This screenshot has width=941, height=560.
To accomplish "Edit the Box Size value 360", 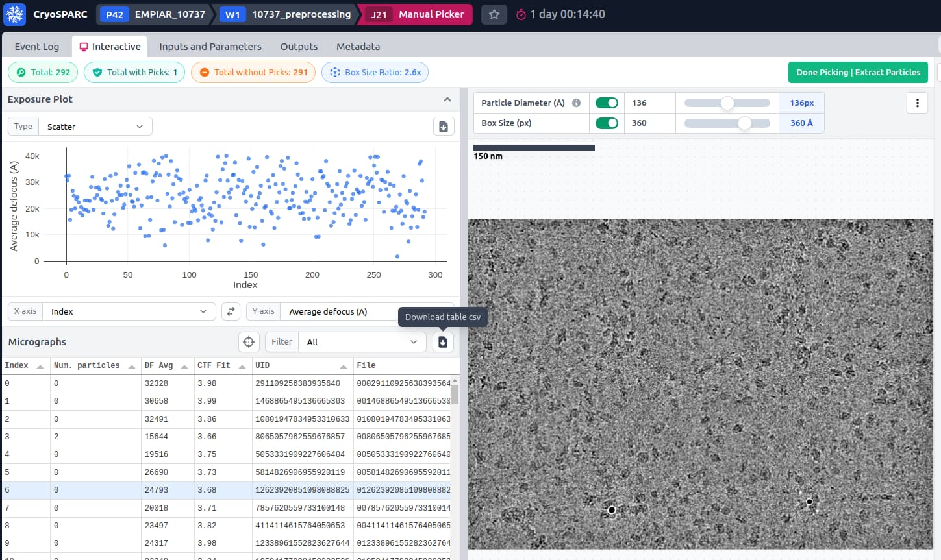I will tap(650, 123).
